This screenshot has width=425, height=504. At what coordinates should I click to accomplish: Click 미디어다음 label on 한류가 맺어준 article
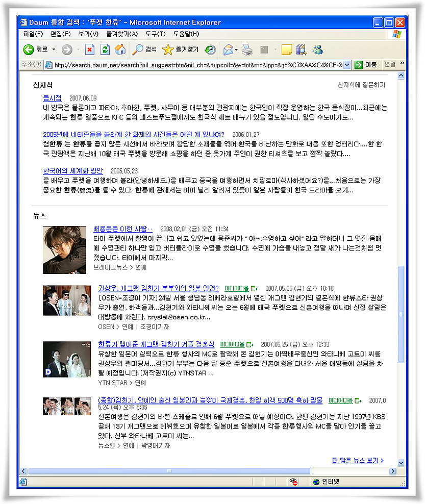point(233,344)
